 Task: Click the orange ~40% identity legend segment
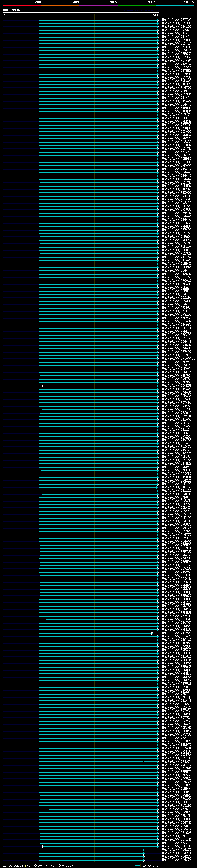[60, 6]
